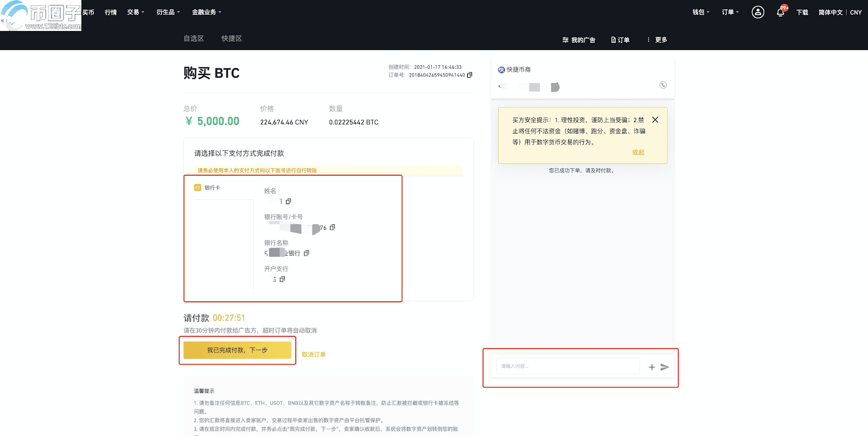868x436 pixels.
Task: Open the 订单 dropdown in top bar
Action: (x=730, y=12)
